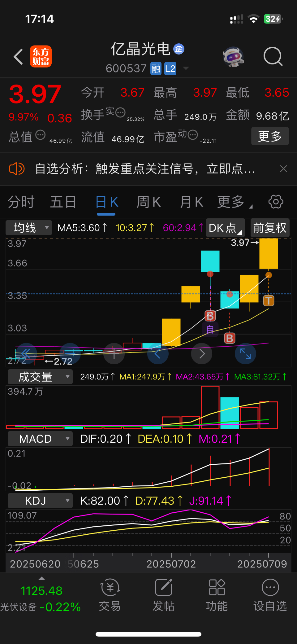The image size is (297, 644).
Task: Expand the stock code dropdown arrow
Action: coord(186,68)
